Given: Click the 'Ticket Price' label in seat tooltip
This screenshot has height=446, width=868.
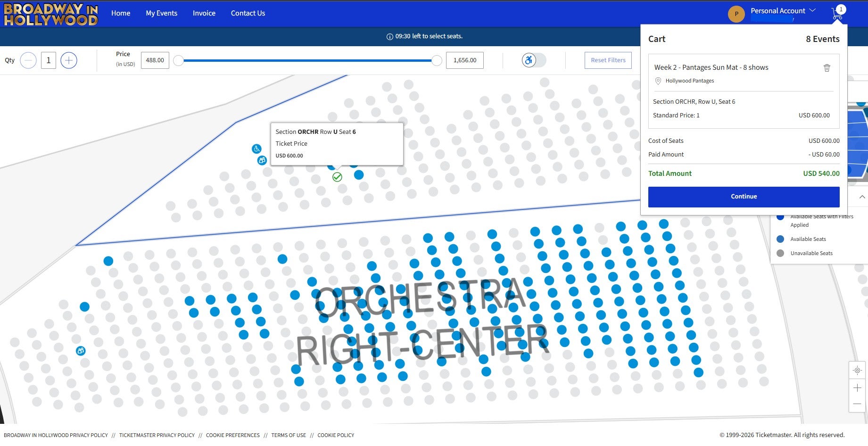Looking at the screenshot, I should click(x=291, y=144).
